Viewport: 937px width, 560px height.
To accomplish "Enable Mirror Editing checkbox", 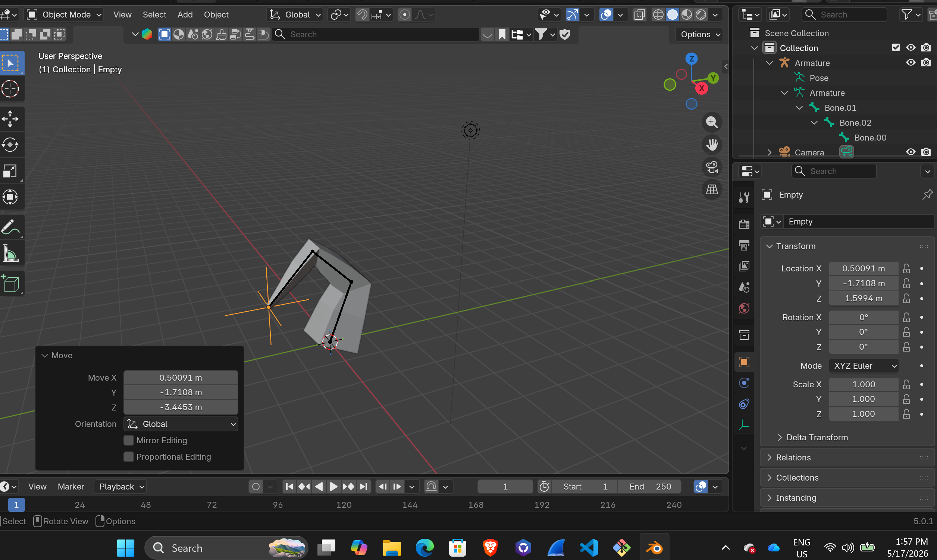I will point(129,440).
